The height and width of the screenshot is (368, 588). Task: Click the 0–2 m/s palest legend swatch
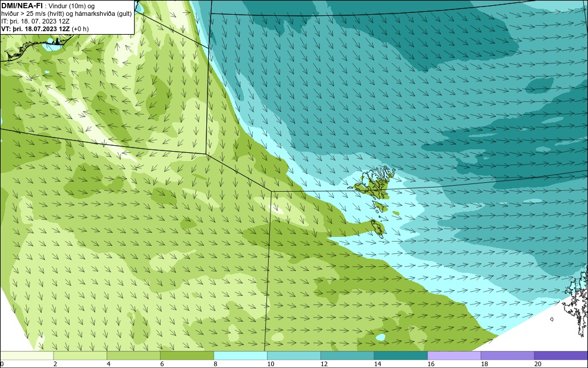(26, 355)
